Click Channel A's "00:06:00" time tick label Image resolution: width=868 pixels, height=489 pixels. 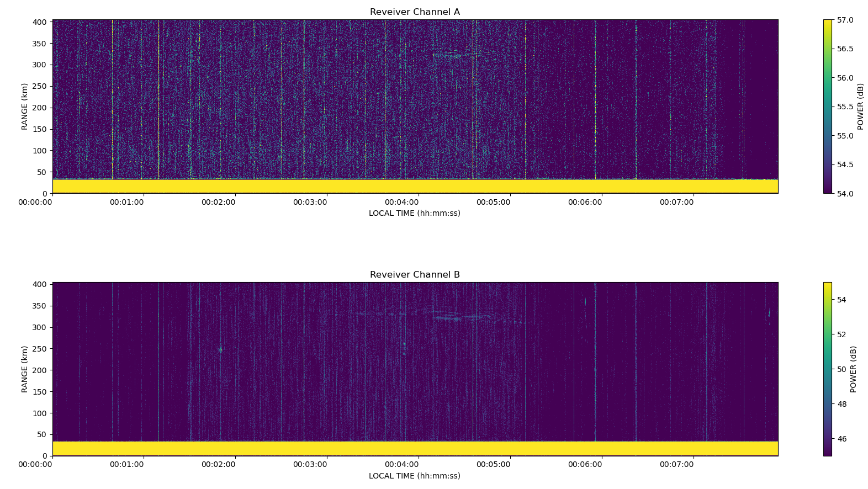coord(585,202)
